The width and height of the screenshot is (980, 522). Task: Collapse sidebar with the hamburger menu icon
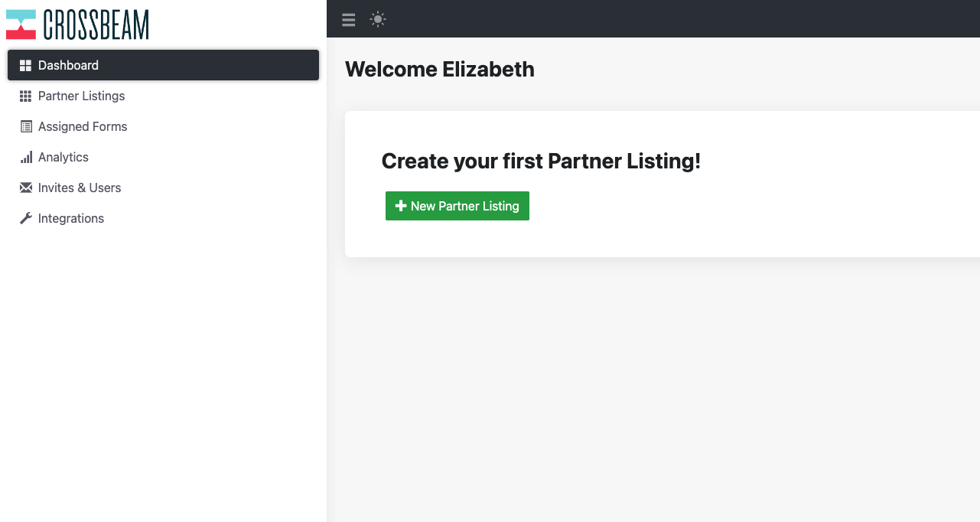point(349,20)
